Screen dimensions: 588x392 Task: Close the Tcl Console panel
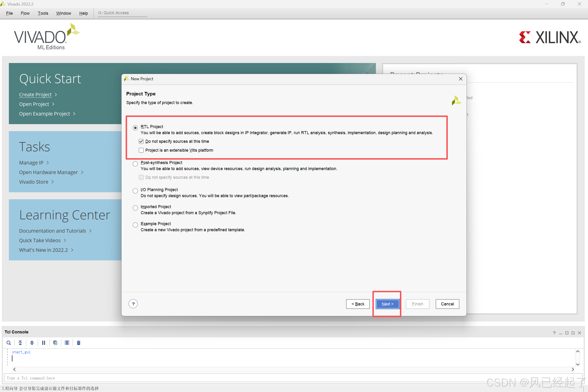580,333
